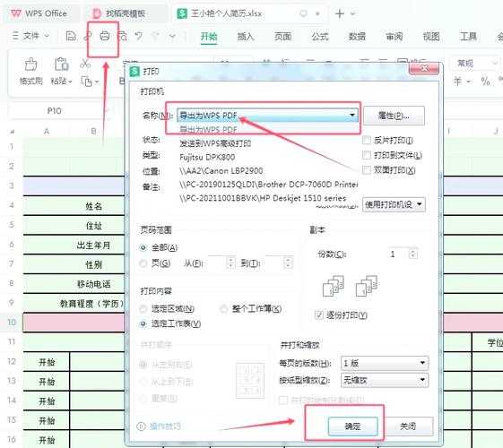Switch to 审阅 ribbon tab

click(x=395, y=36)
